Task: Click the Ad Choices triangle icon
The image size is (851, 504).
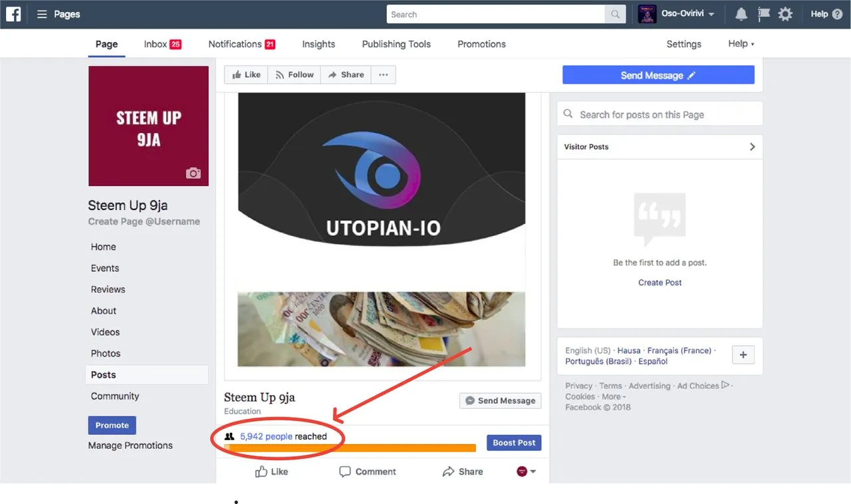Action: [x=725, y=385]
